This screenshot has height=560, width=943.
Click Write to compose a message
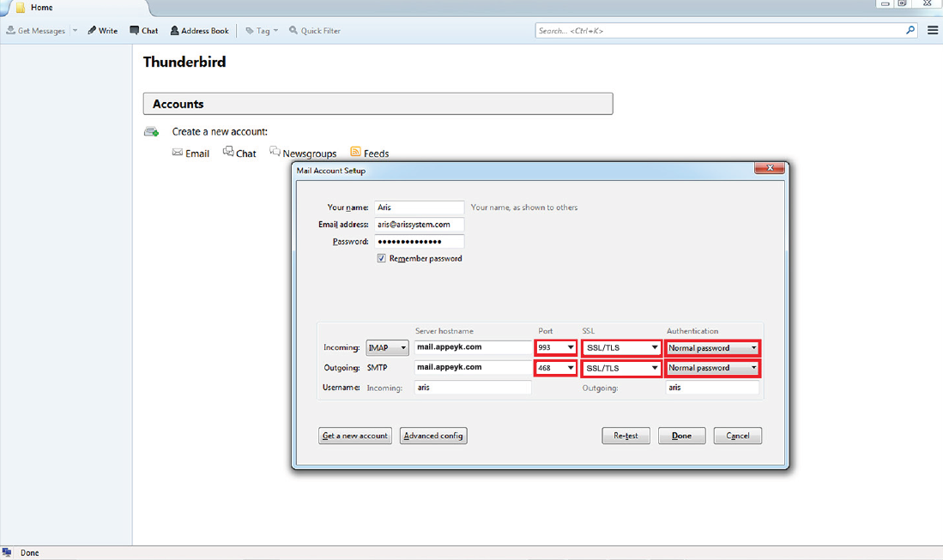pos(103,31)
